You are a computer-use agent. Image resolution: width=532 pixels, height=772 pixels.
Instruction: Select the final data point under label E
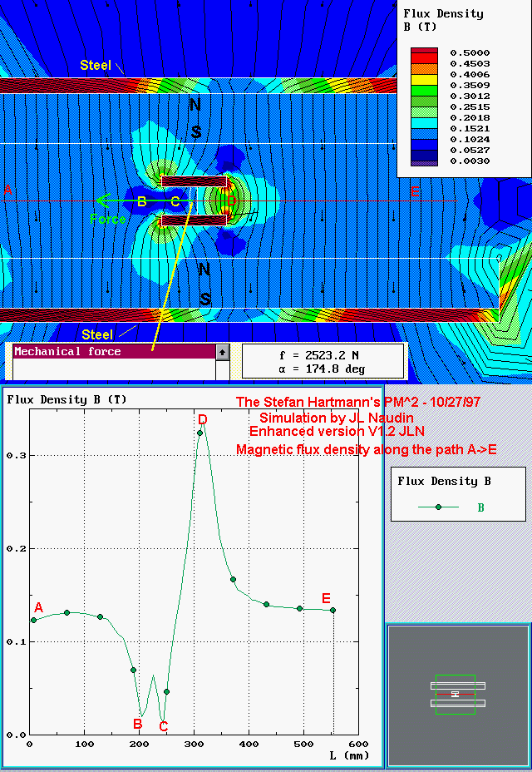coord(332,610)
